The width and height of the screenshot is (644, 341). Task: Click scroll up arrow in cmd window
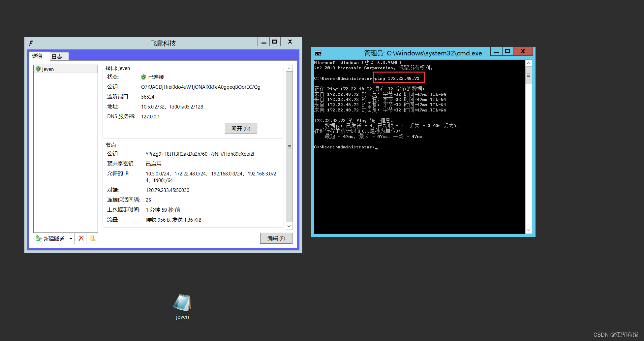[x=528, y=63]
